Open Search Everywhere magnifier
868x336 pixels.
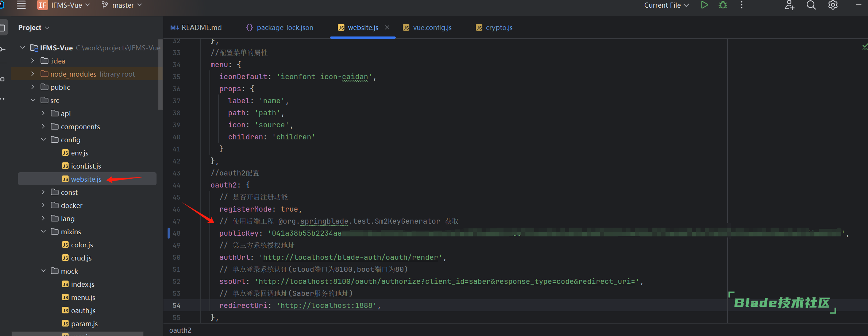coord(811,5)
